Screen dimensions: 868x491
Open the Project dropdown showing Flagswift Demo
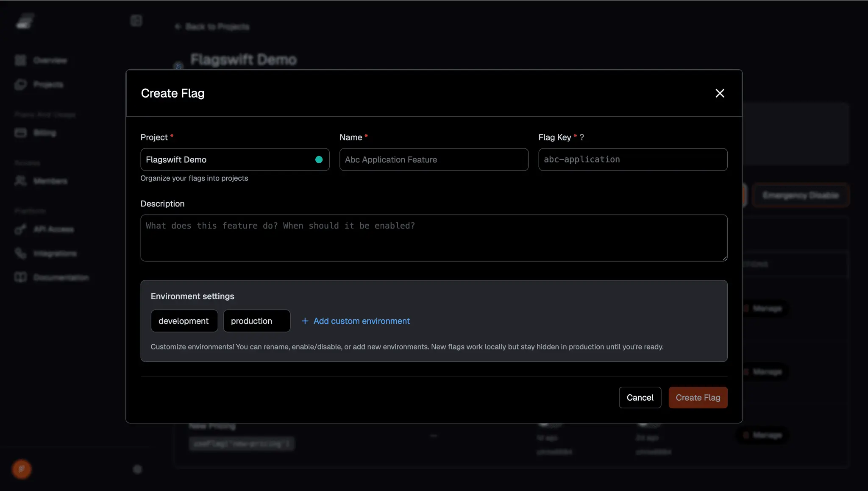tap(235, 159)
